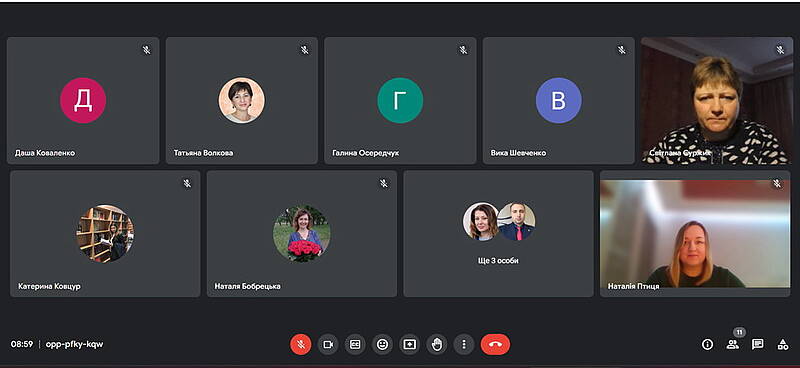Unmute the red microphone button
This screenshot has width=800, height=368.
pyautogui.click(x=301, y=345)
